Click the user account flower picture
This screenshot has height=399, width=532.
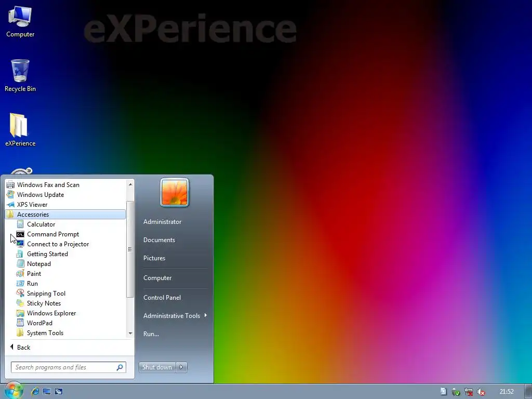pos(175,192)
